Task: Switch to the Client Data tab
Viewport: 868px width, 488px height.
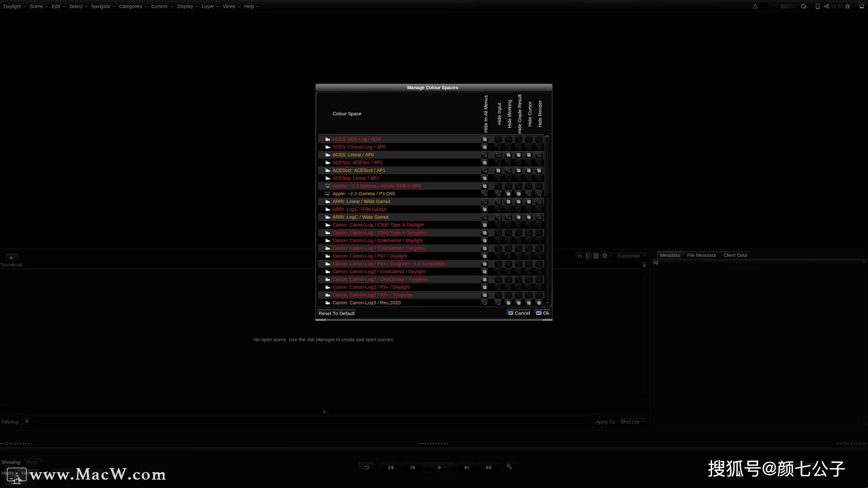Action: pos(735,255)
